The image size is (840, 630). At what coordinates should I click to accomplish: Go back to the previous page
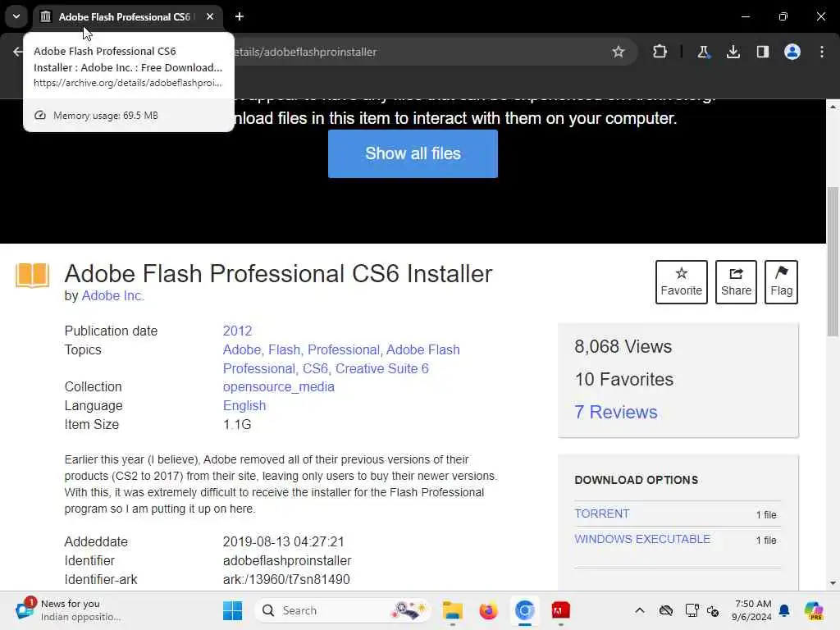coord(18,52)
